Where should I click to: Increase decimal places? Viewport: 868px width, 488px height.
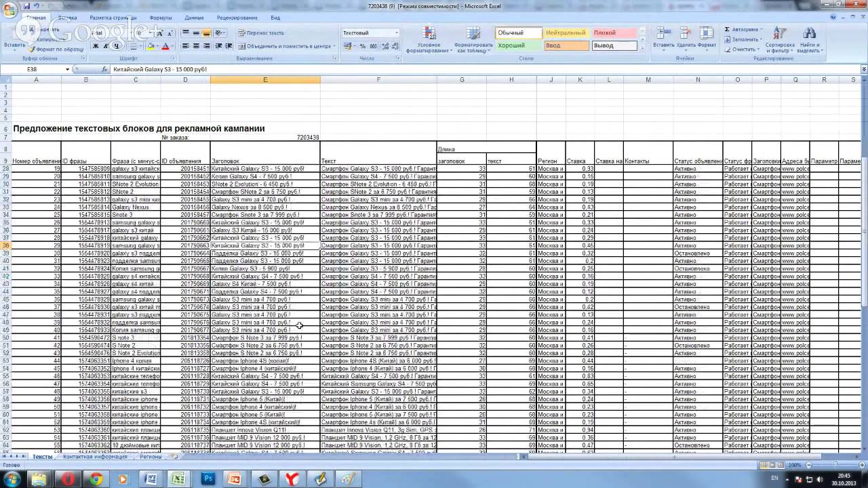[385, 46]
